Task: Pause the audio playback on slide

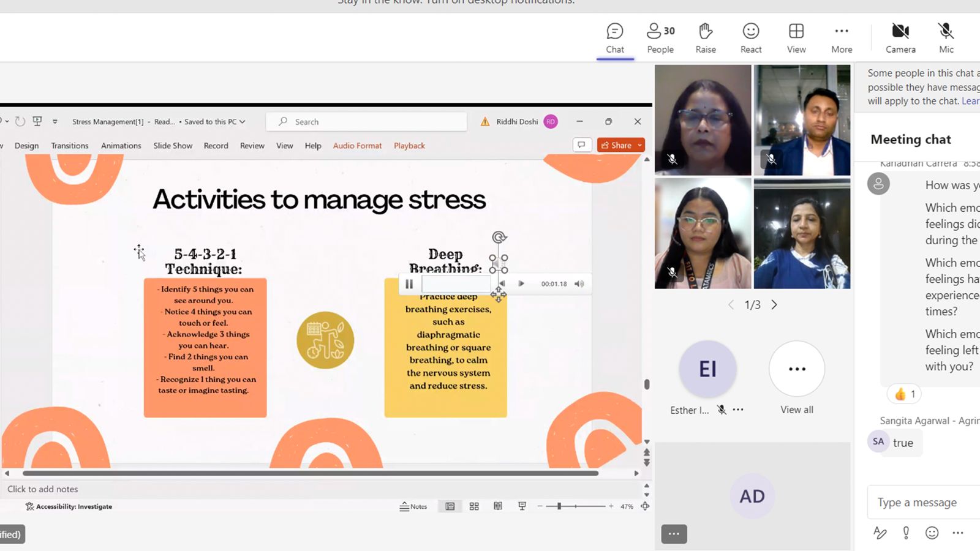Action: coord(409,284)
